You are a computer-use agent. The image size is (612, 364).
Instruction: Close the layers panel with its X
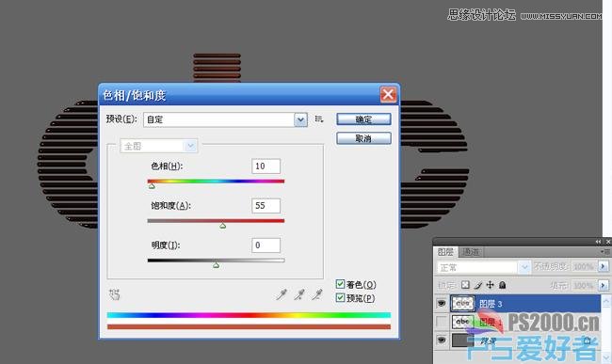coord(607,242)
